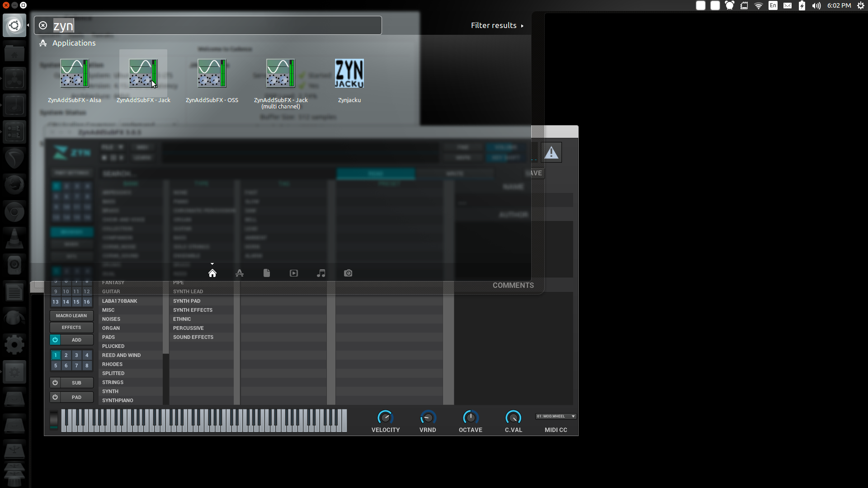The width and height of the screenshot is (868, 488).
Task: Open System Settings gear in the launcher
Action: [x=14, y=345]
